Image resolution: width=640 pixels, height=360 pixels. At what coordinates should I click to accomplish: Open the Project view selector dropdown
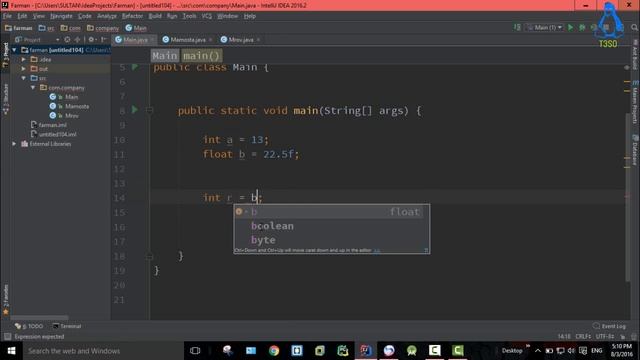(37, 40)
